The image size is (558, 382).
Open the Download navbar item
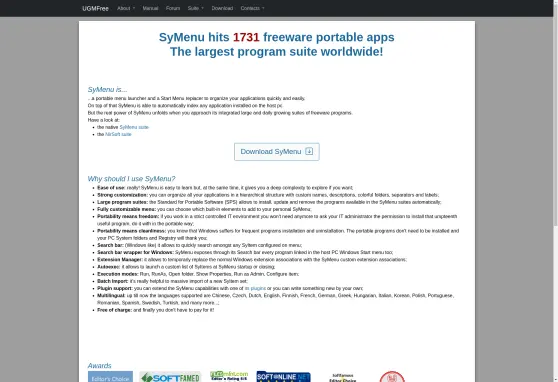tap(222, 8)
